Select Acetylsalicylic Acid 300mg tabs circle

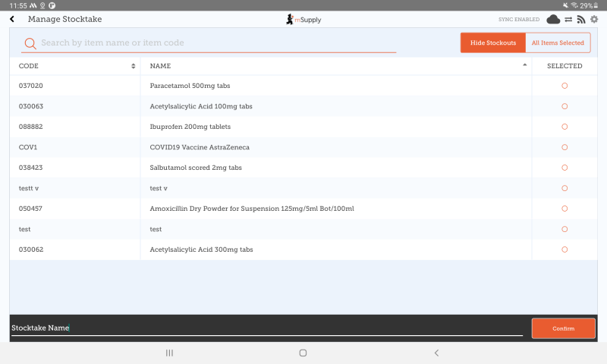tap(565, 249)
